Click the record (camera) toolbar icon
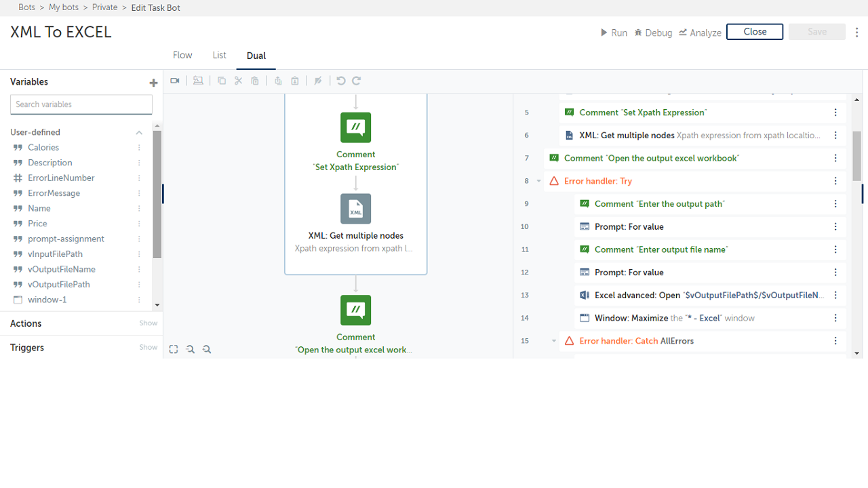Viewport: 868px width, 488px height. (x=175, y=81)
